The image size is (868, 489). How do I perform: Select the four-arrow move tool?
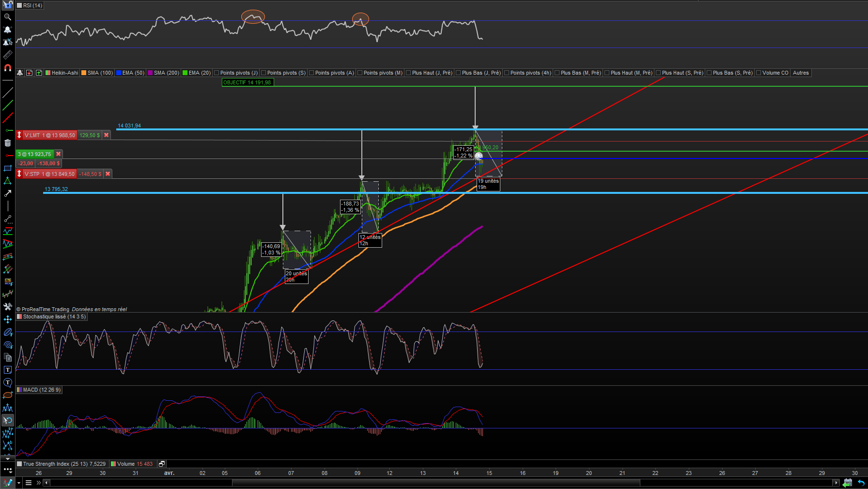(7, 319)
